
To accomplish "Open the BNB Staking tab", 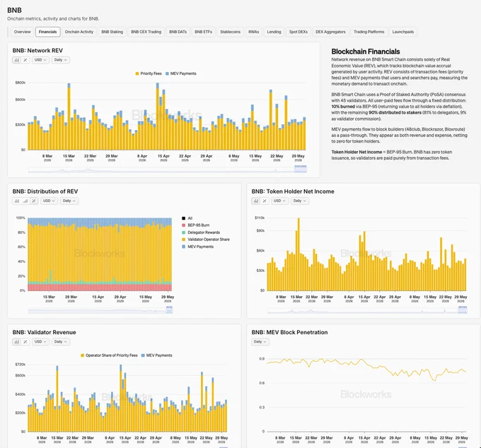I will point(112,32).
